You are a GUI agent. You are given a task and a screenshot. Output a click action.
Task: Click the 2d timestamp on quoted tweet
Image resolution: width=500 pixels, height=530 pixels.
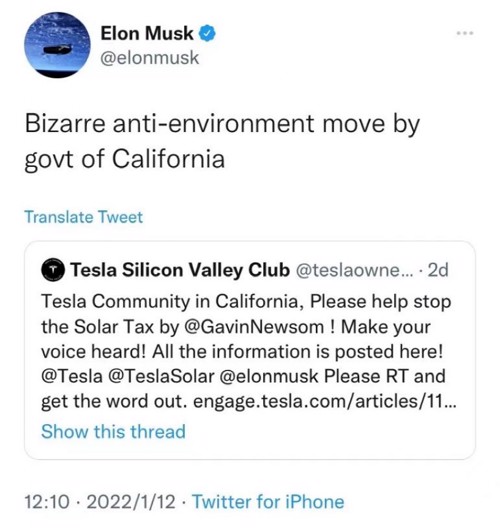(438, 270)
